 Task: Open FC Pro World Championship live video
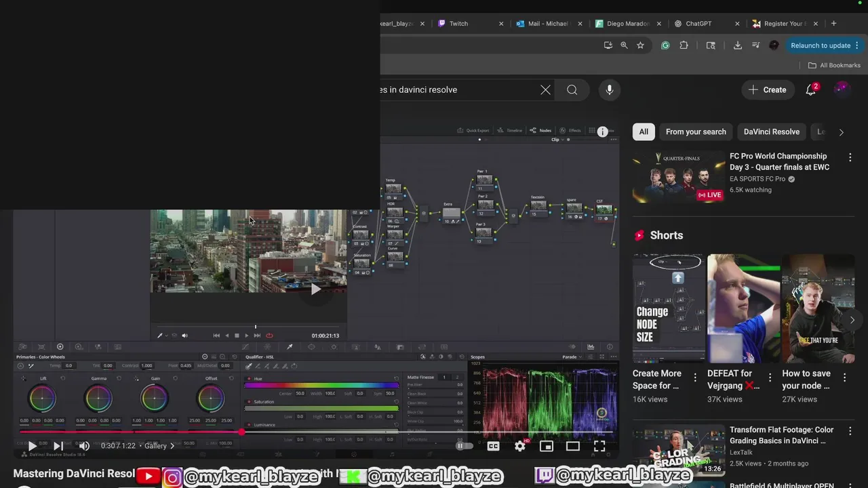679,177
